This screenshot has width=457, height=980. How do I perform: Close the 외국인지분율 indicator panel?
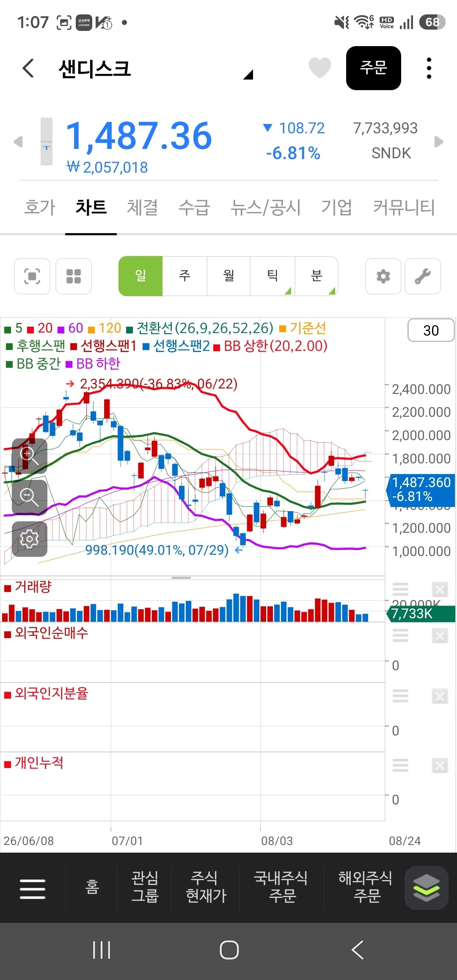[x=440, y=696]
